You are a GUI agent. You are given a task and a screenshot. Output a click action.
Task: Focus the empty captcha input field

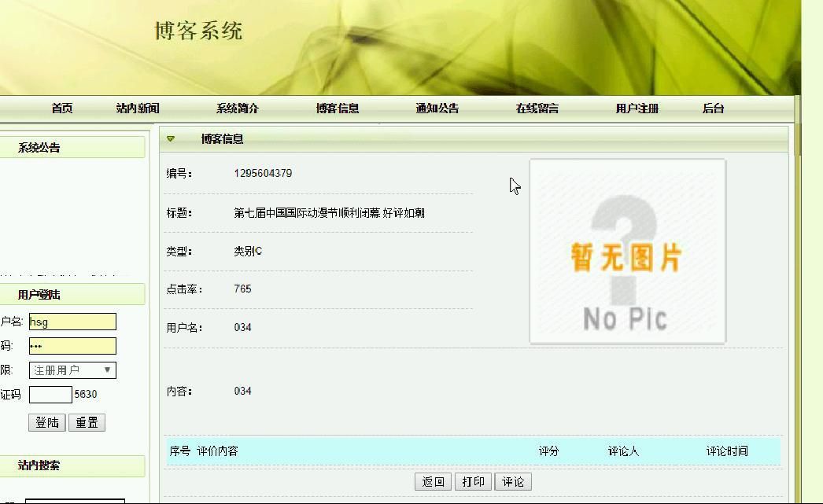[50, 395]
